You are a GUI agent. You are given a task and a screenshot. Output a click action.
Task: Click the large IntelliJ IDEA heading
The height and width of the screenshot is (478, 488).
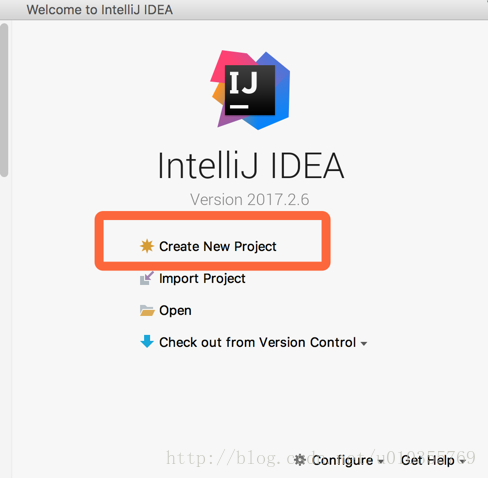251,166
